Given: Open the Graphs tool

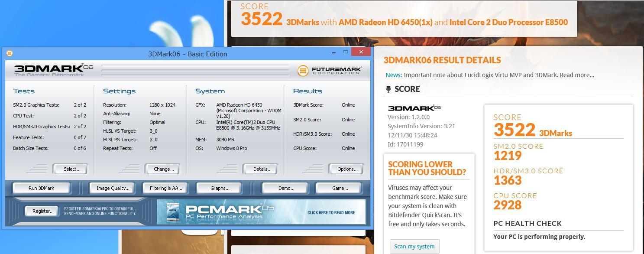Looking at the screenshot, I should (x=220, y=188).
